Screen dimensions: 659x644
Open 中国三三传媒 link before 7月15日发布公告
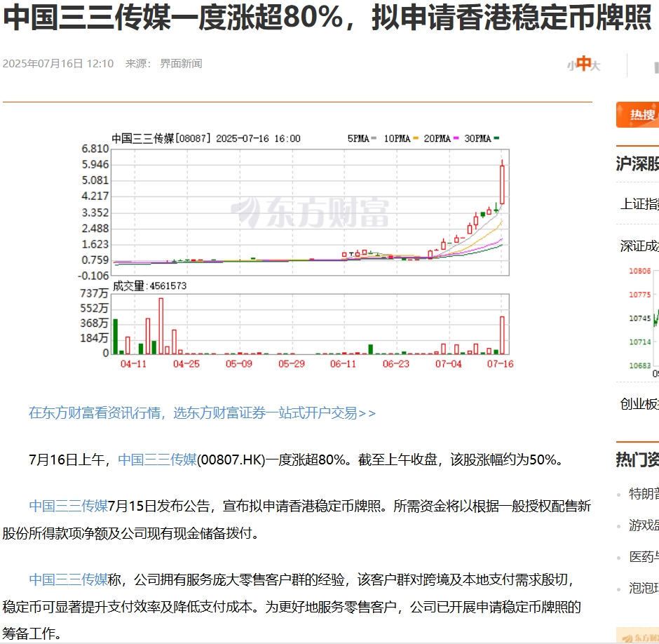click(x=68, y=506)
